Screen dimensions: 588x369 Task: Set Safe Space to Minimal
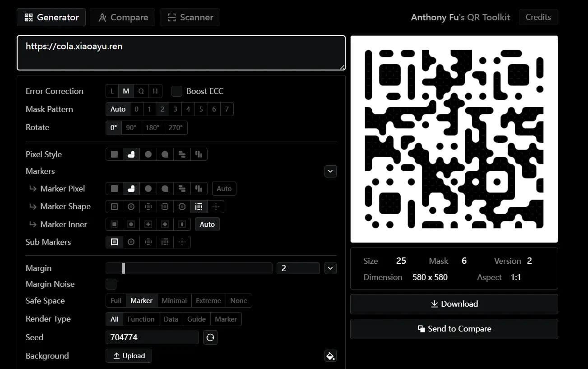[x=174, y=301]
